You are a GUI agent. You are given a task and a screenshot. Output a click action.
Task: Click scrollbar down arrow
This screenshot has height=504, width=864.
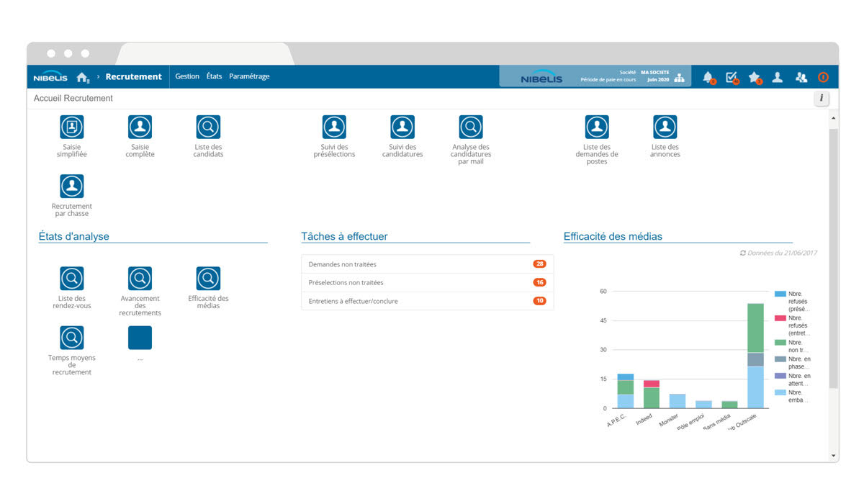pyautogui.click(x=834, y=456)
